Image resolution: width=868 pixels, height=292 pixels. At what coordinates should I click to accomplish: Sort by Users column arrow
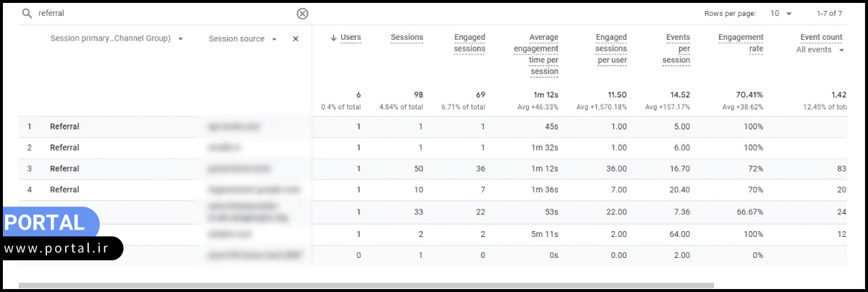coord(333,38)
